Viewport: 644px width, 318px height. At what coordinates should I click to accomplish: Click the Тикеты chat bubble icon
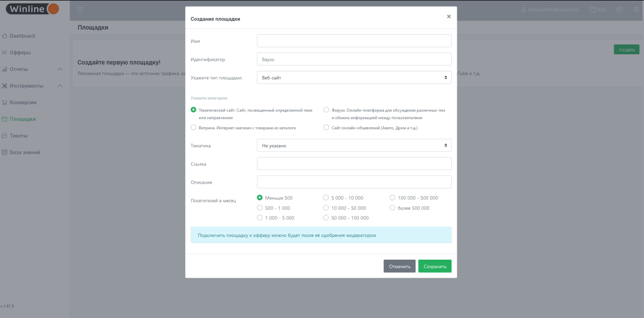click(x=5, y=136)
